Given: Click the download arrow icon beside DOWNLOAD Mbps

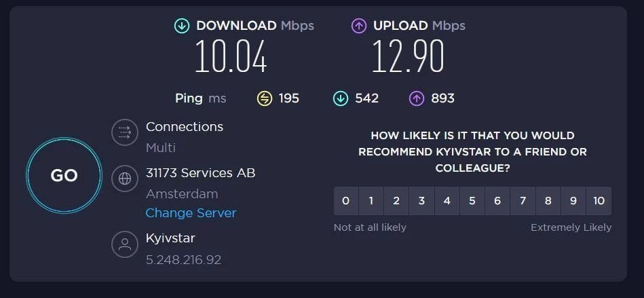Looking at the screenshot, I should click(x=182, y=26).
